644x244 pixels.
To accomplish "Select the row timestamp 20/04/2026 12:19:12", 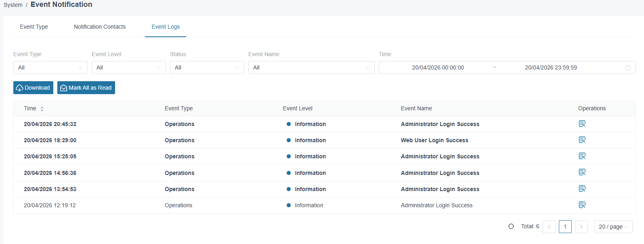I will tap(50, 205).
